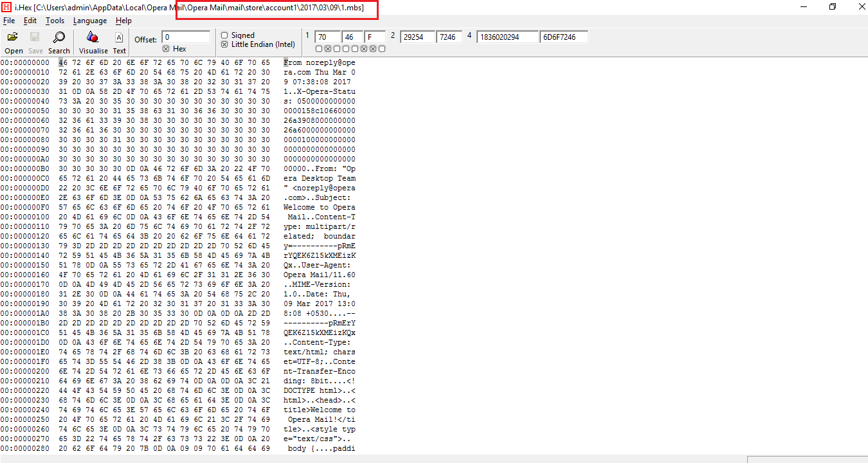Click ASCII text '9 07:38:08 2017'
Screen dimensions: 868x463
pos(317,82)
